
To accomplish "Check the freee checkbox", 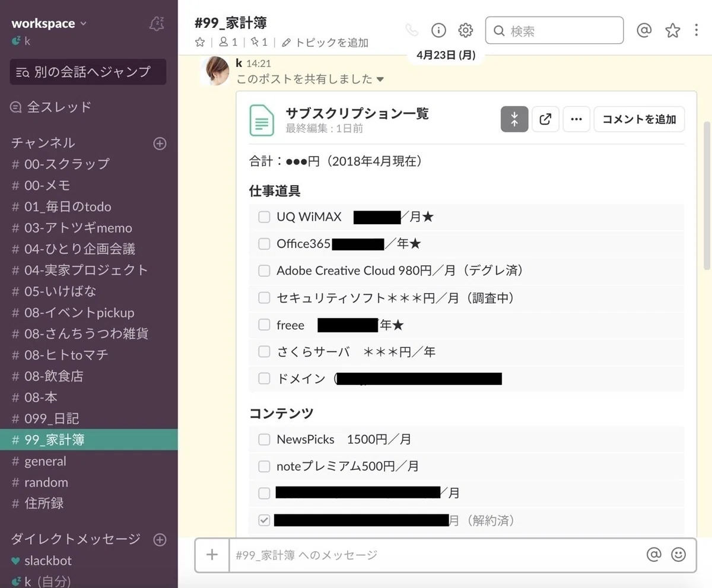I will pyautogui.click(x=264, y=325).
